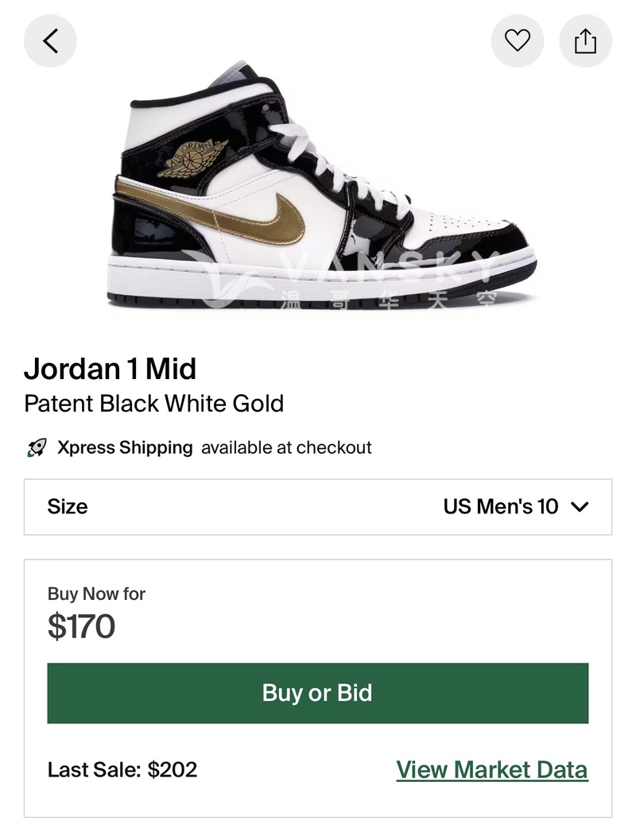Click the "available at checkout" text

click(286, 448)
